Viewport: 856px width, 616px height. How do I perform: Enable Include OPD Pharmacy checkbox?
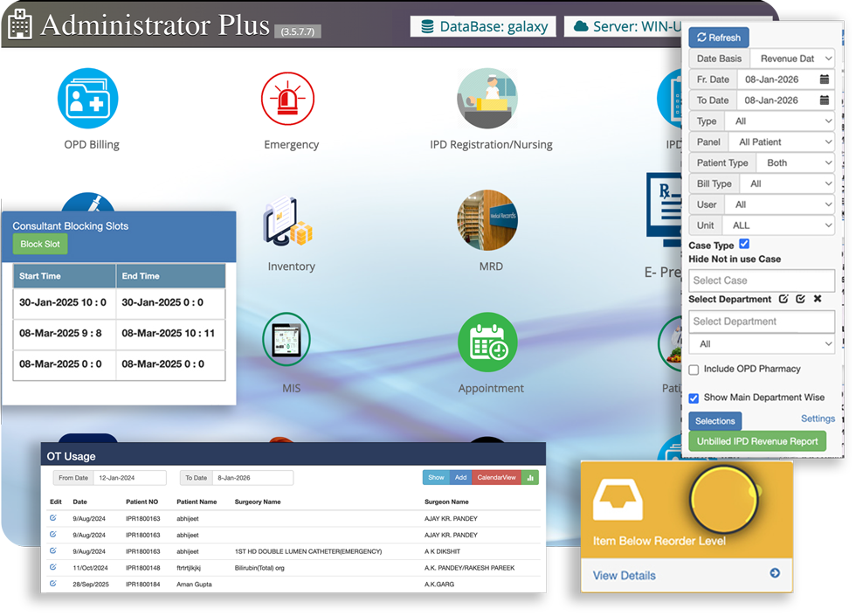[694, 370]
